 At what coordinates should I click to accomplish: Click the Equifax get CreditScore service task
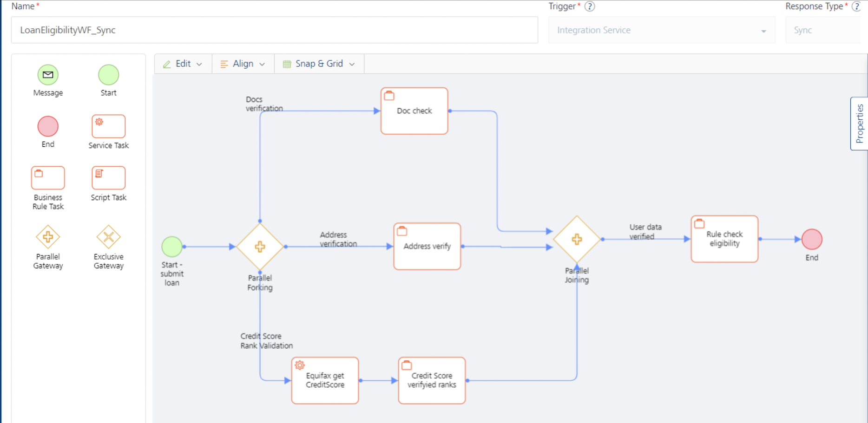325,380
